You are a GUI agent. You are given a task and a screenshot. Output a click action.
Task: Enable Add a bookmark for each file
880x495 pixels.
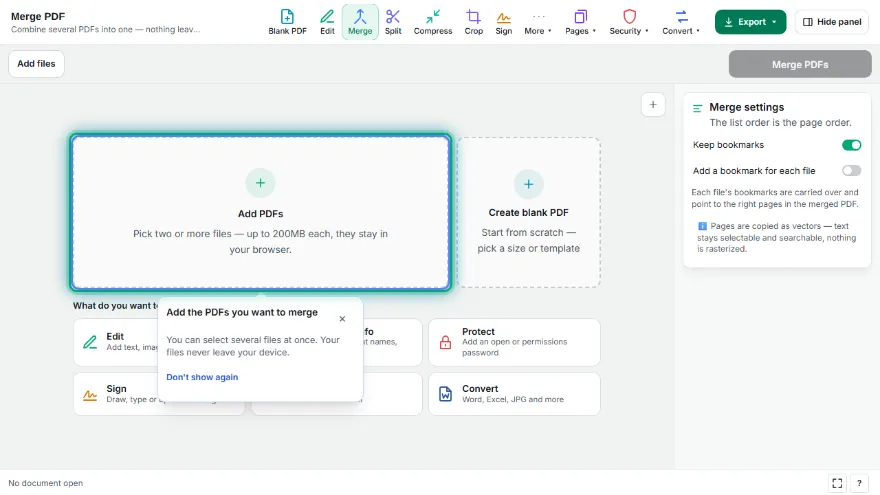point(851,171)
